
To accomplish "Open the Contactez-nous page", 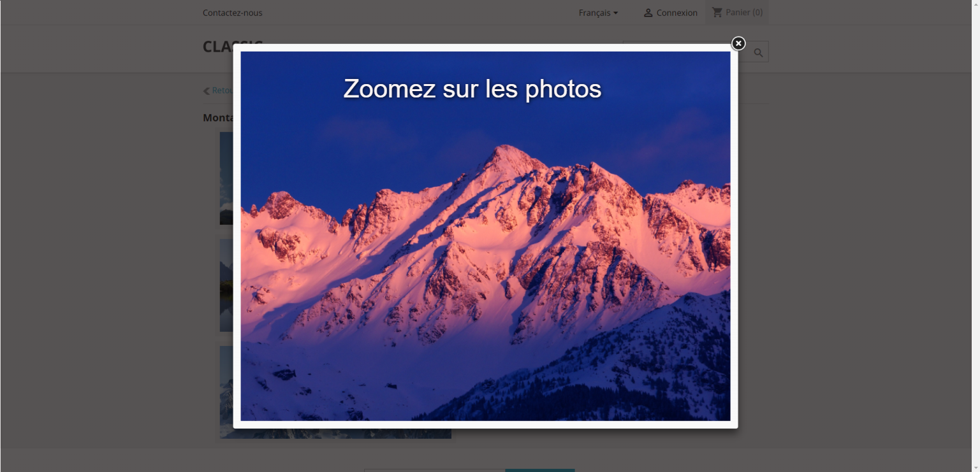I will click(x=232, y=13).
